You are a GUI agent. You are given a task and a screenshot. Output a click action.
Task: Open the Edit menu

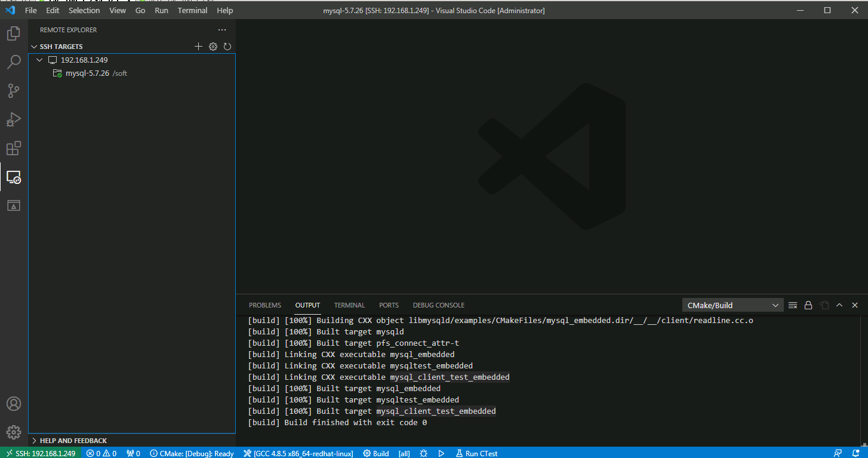click(53, 10)
